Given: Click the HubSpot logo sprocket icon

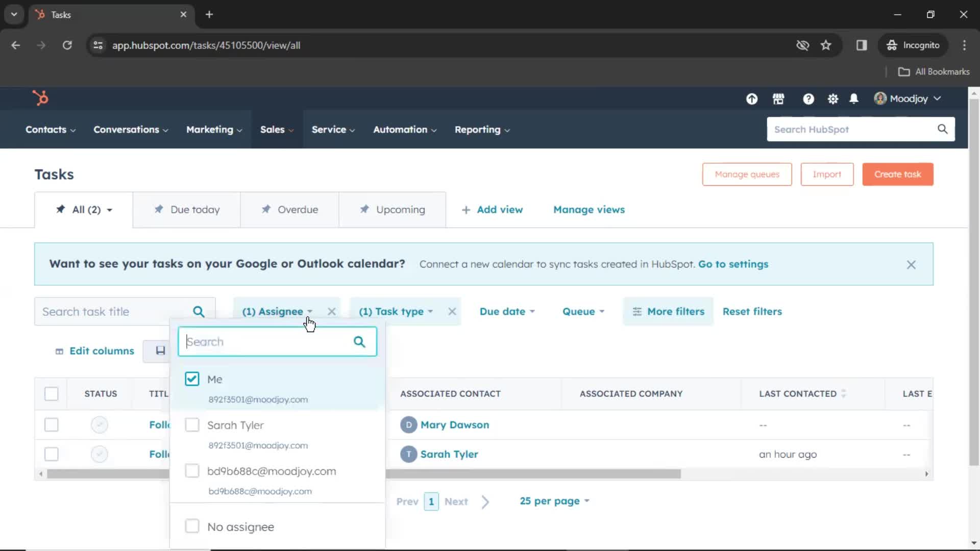Looking at the screenshot, I should pyautogui.click(x=40, y=98).
